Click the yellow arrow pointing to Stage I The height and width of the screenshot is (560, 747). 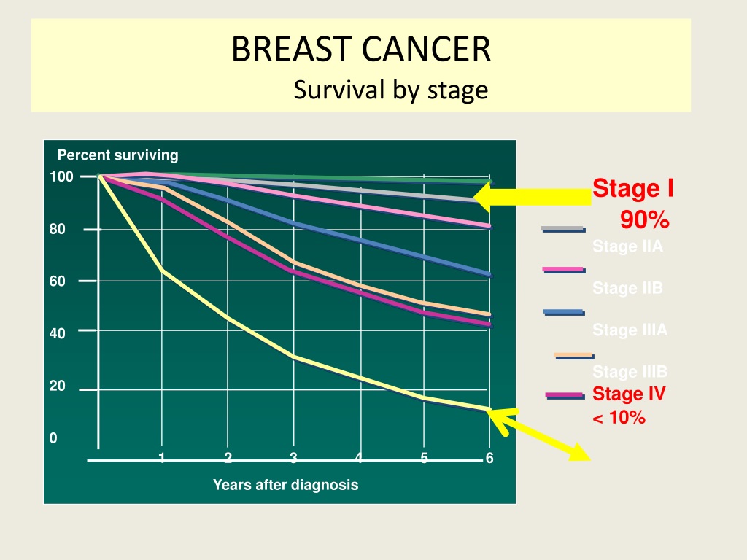[533, 197]
